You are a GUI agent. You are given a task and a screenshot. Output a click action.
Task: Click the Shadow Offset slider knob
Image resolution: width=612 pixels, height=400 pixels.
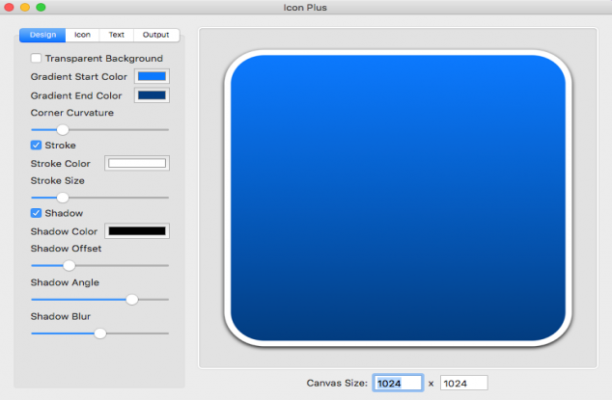click(69, 265)
